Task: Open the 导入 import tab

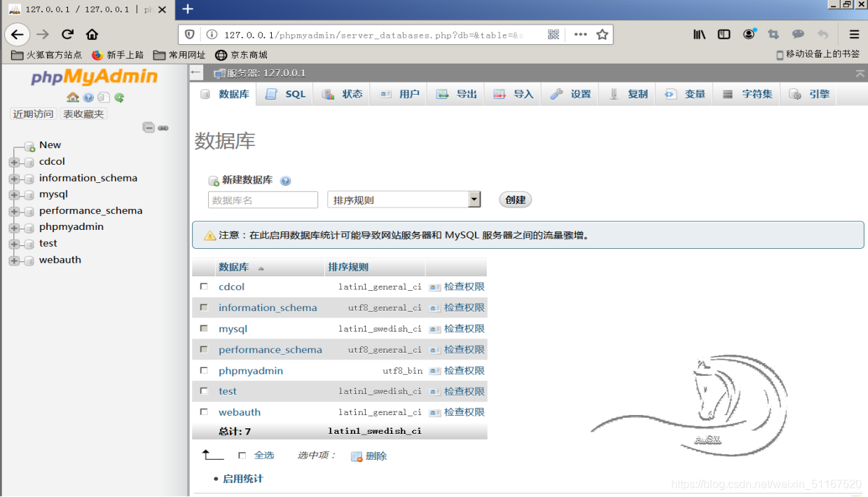Action: click(513, 94)
